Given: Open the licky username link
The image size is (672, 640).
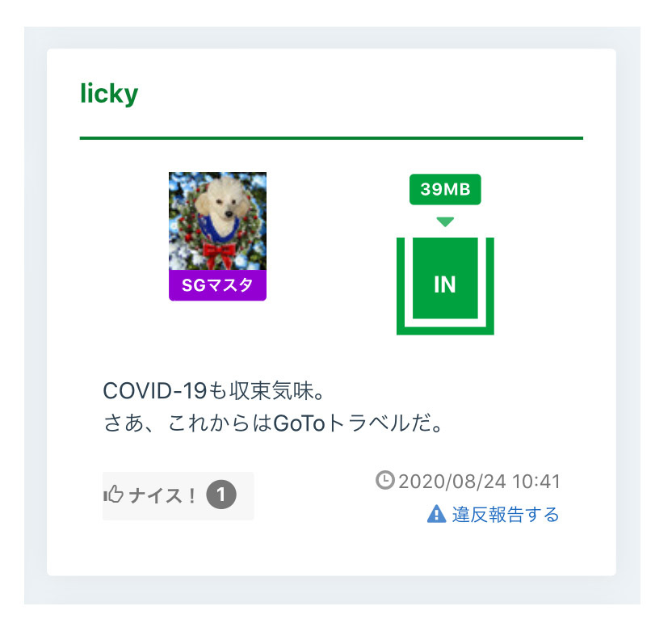Looking at the screenshot, I should point(109,94).
